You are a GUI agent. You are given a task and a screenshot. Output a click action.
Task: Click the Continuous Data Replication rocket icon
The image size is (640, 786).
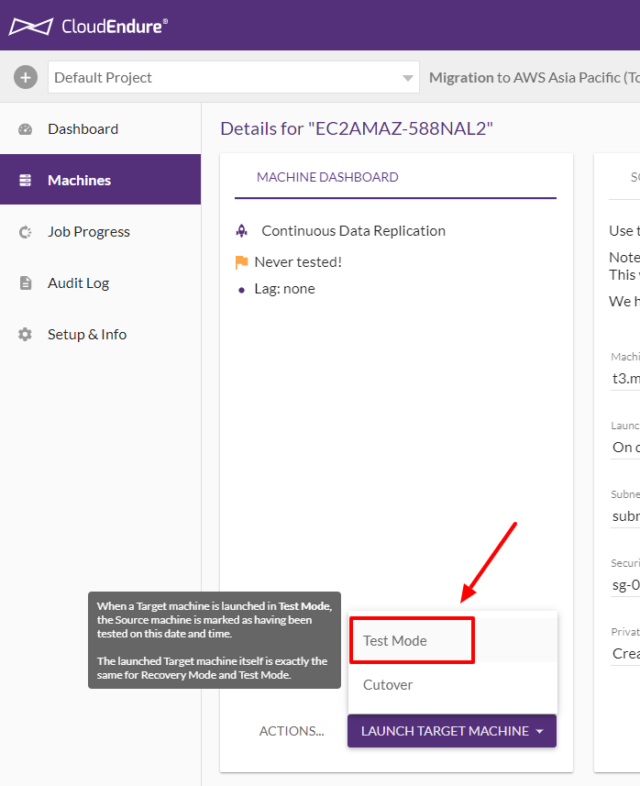(241, 231)
